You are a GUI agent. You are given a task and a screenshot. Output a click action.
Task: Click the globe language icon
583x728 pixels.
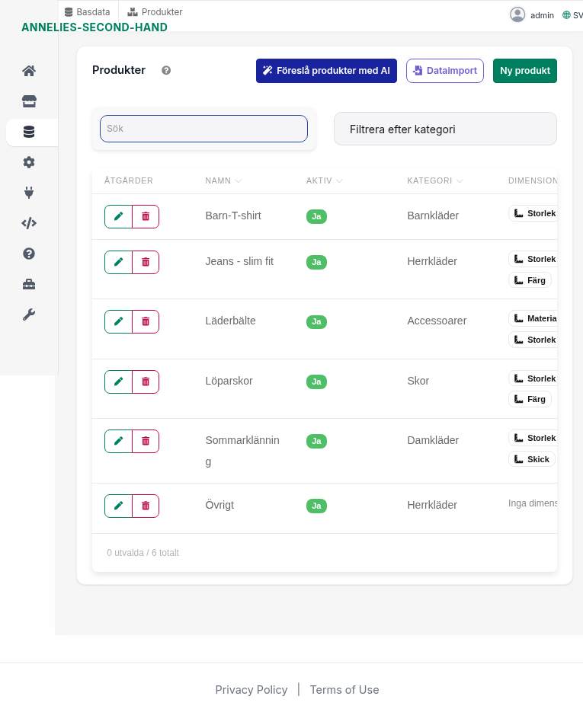click(566, 15)
